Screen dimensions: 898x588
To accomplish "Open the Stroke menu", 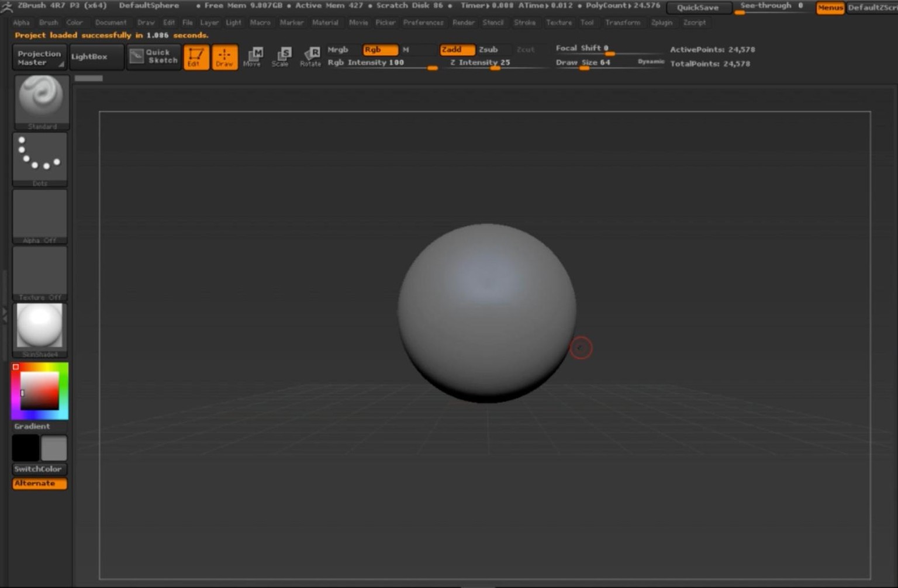I will click(x=524, y=22).
